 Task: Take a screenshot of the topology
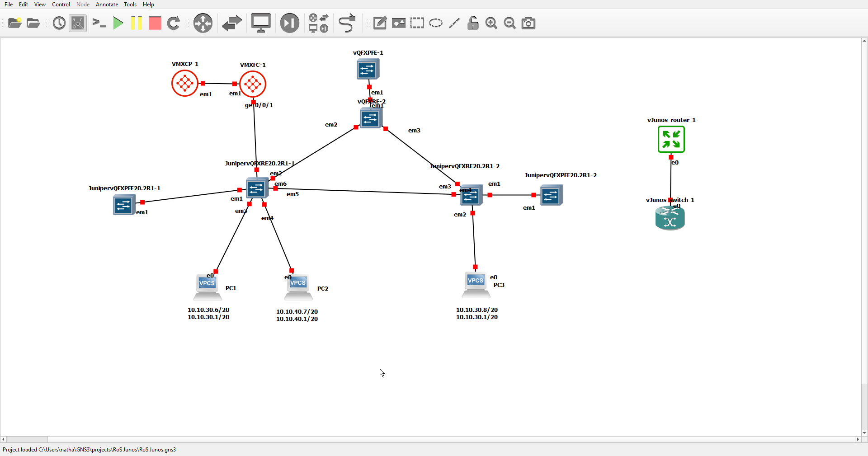click(528, 23)
